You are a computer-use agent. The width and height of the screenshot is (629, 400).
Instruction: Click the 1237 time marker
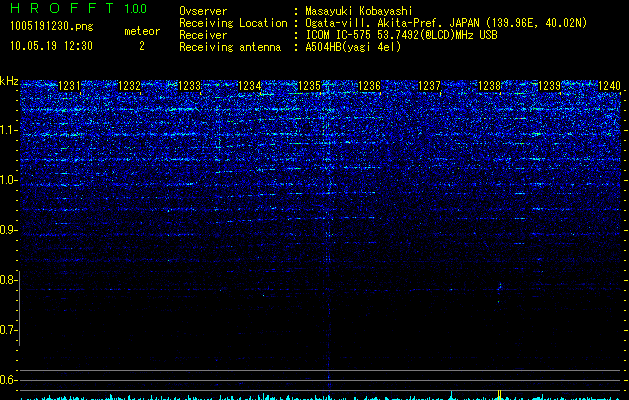429,86
